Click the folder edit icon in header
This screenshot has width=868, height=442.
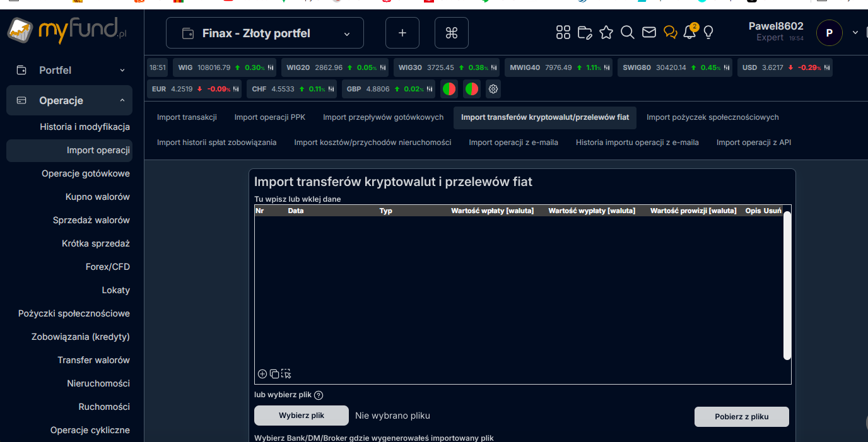tap(585, 33)
